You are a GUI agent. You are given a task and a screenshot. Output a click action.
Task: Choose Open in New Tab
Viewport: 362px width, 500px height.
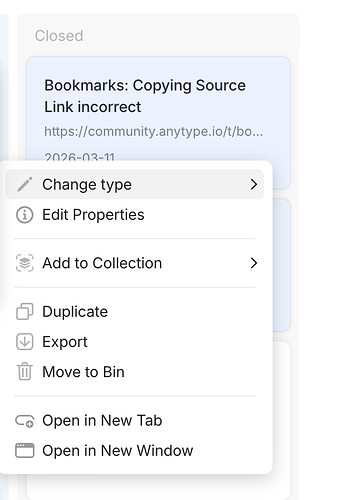coord(135,421)
